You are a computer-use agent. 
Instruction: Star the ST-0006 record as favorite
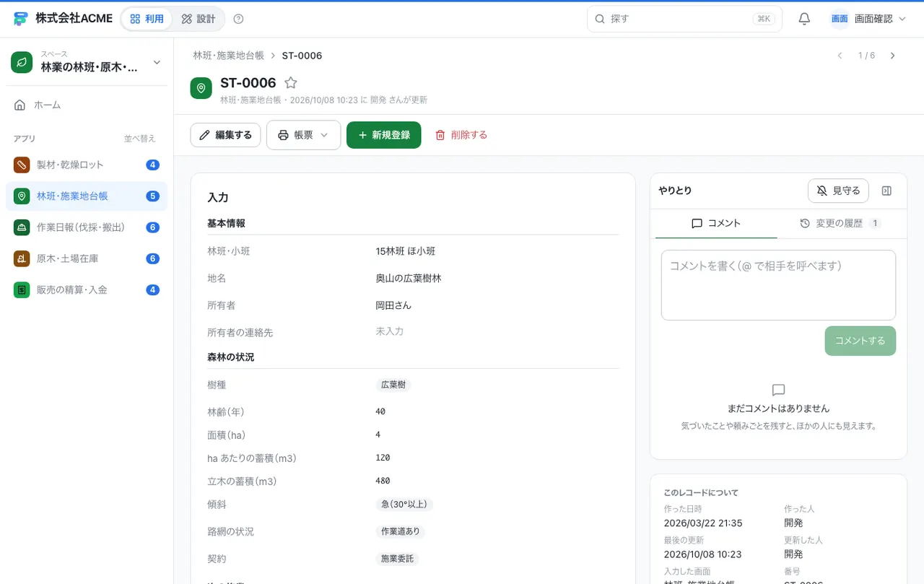pos(290,83)
